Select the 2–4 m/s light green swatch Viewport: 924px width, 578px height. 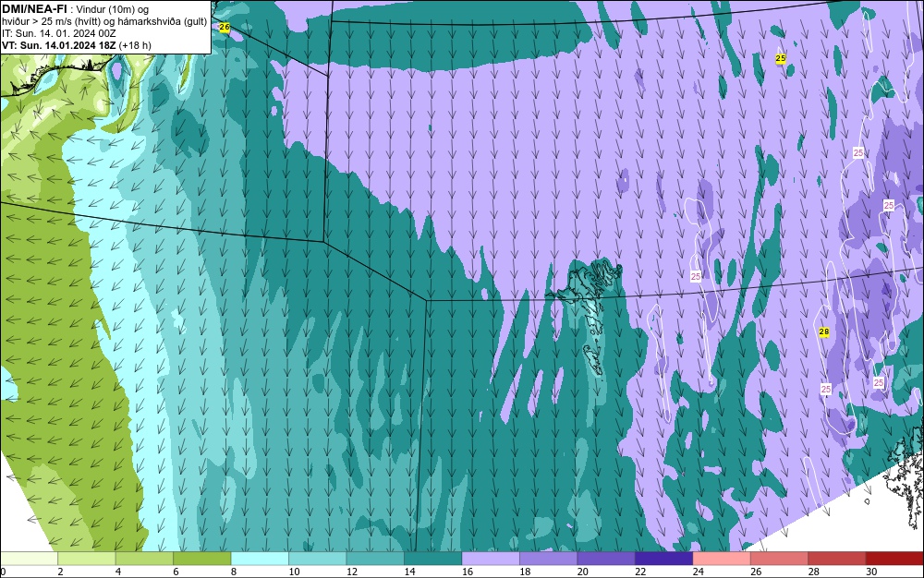87,559
